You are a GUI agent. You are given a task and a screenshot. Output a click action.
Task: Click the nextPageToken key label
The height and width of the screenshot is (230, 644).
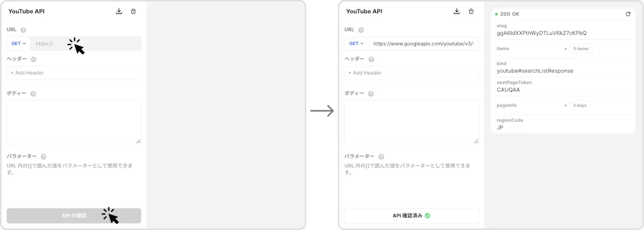tap(514, 83)
